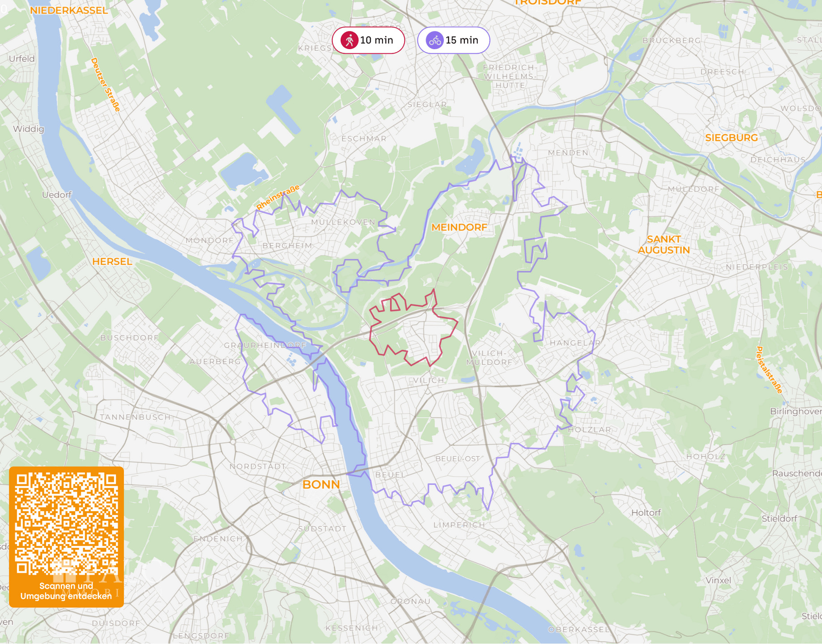Select the HERSEL town label
The image size is (822, 644).
112,262
